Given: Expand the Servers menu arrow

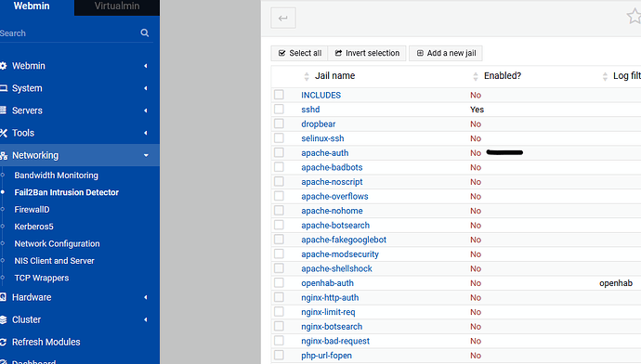Looking at the screenshot, I should (x=146, y=110).
